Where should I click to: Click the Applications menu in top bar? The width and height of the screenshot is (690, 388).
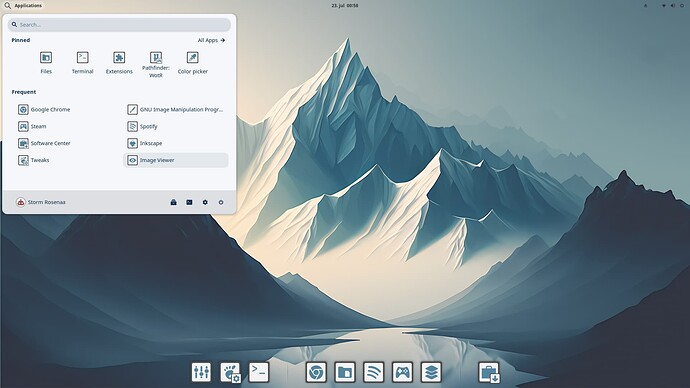point(24,6)
